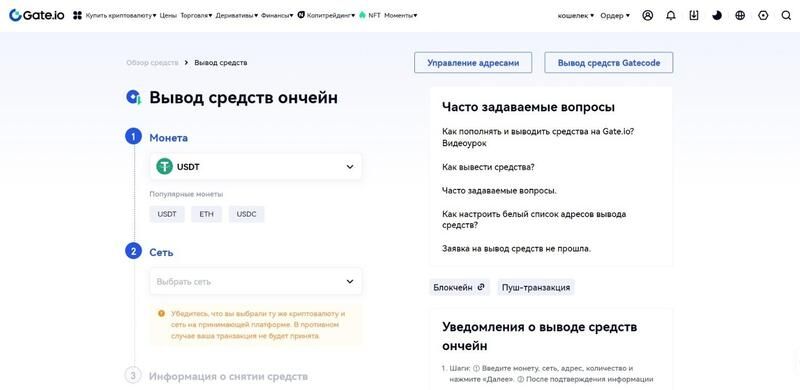Expand the Торговля menu
This screenshot has height=390, width=800.
click(196, 15)
